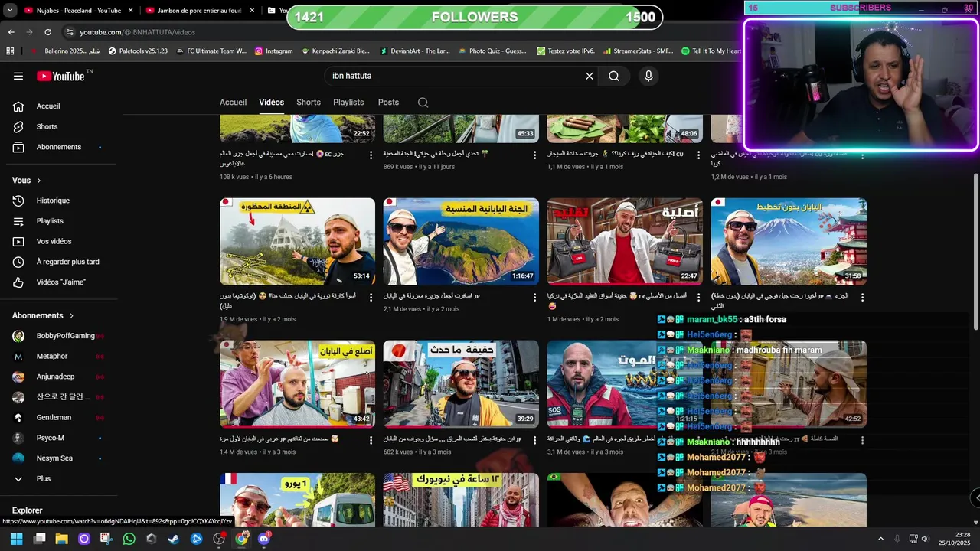Click the address bar URL

(x=138, y=32)
